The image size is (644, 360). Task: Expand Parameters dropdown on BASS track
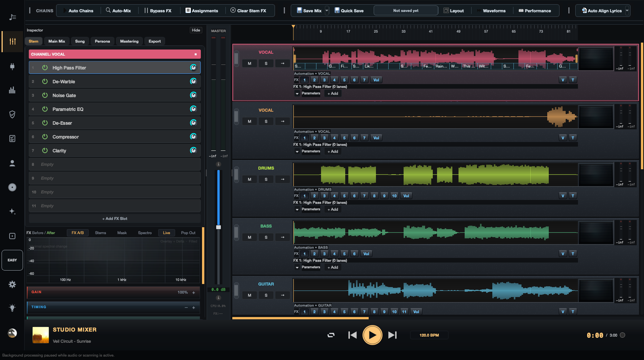[x=297, y=268]
